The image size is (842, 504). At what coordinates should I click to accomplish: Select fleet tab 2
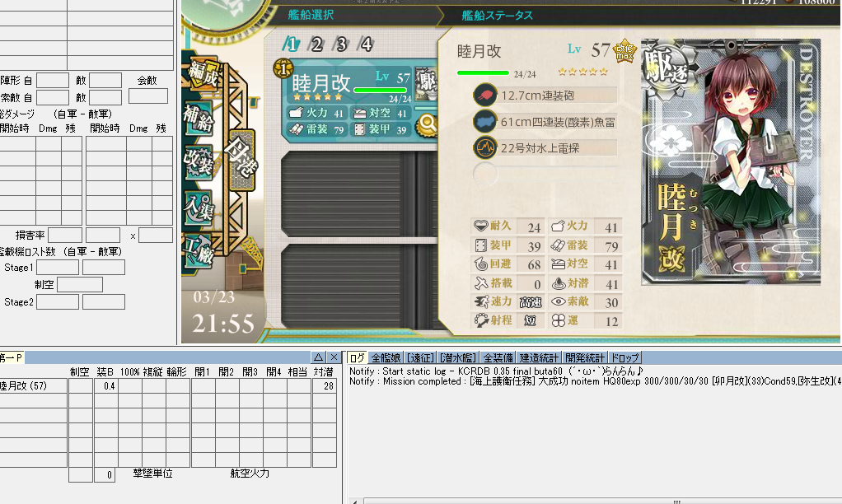(316, 44)
